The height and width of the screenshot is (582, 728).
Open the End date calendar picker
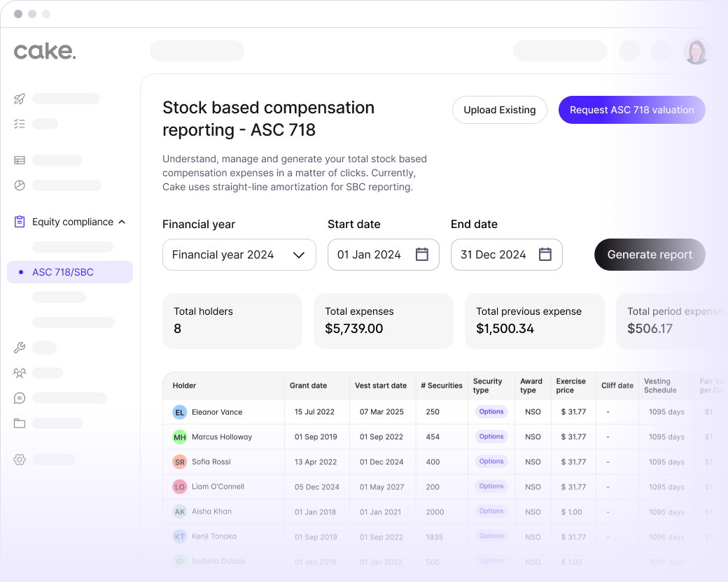point(545,255)
